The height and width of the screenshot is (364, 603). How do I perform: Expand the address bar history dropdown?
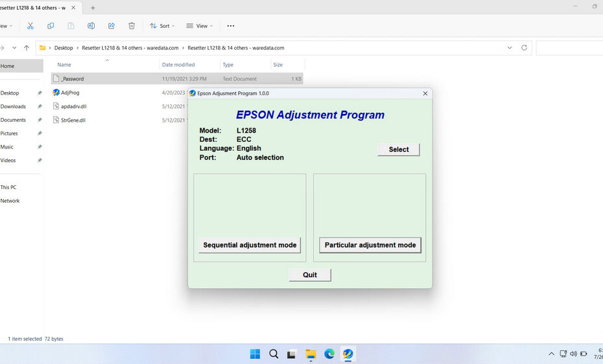point(510,48)
